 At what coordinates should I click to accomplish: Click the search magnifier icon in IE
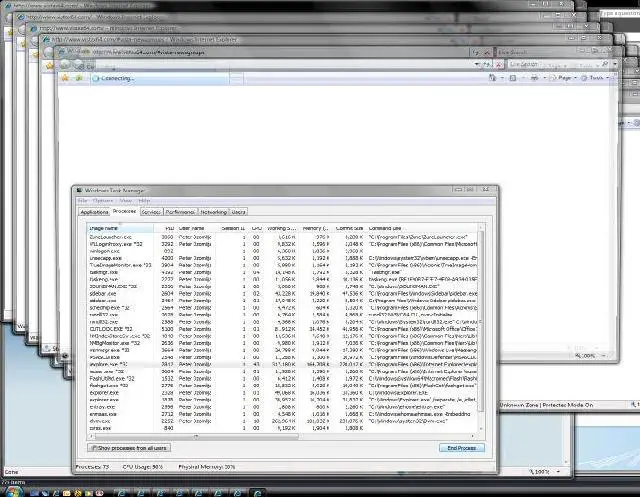(605, 64)
